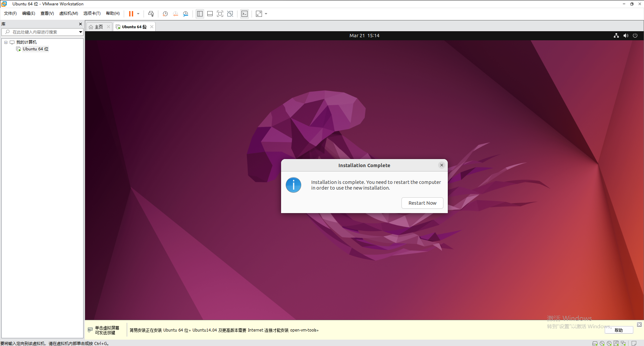
Task: Switch to Unity mode icon
Action: [x=230, y=14]
